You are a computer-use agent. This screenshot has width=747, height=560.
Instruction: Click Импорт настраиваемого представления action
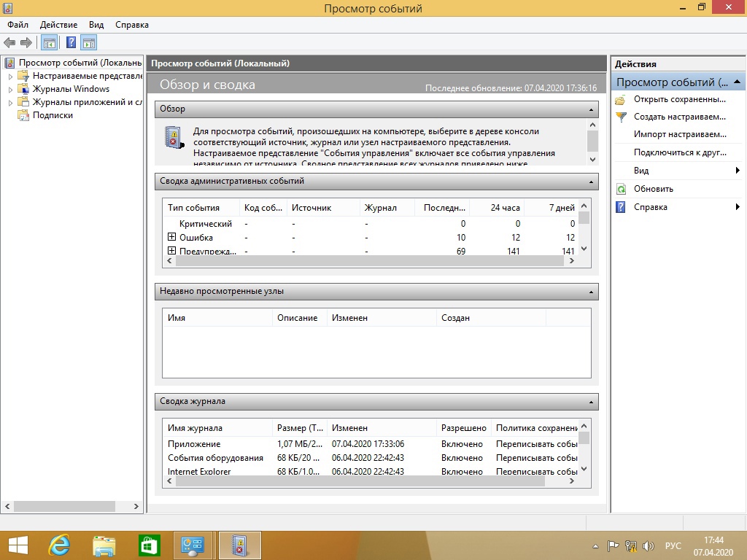(680, 134)
